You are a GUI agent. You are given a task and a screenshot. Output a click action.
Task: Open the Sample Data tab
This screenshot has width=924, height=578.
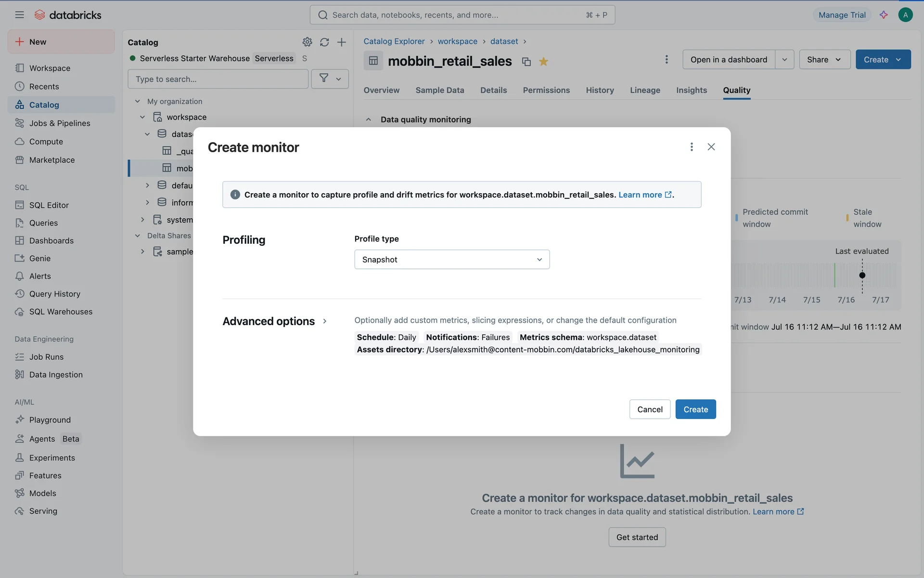click(439, 90)
